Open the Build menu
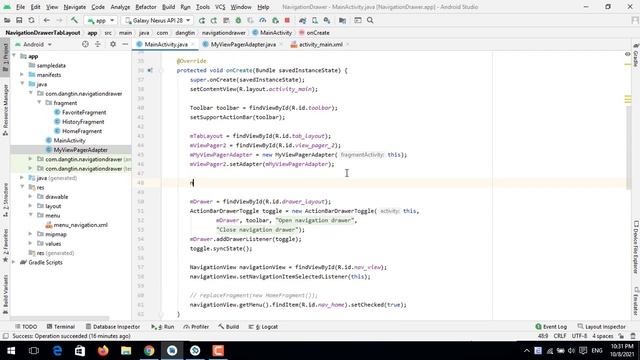 (168, 7)
